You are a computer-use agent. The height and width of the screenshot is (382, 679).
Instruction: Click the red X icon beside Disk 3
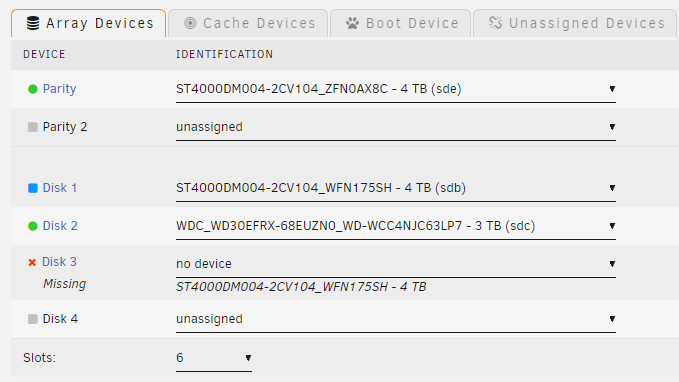coord(32,262)
